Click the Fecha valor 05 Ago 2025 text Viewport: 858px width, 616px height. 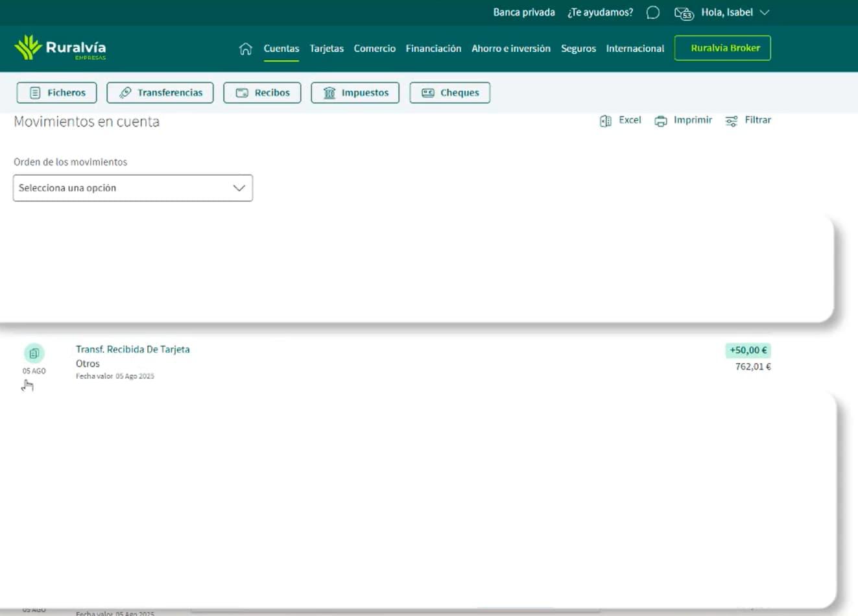tap(115, 376)
